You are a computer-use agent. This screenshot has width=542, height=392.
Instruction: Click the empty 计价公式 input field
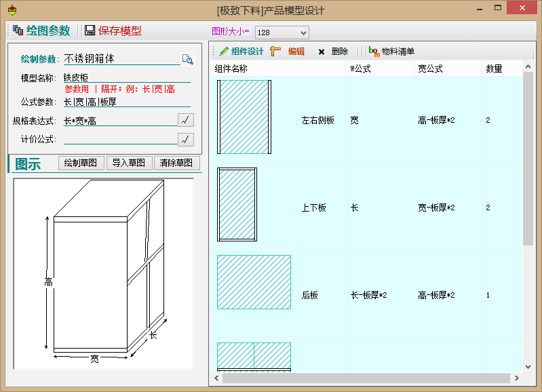tap(120, 140)
